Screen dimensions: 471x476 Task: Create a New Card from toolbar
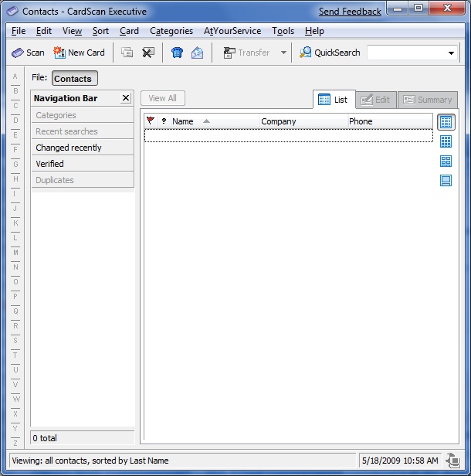pos(79,53)
